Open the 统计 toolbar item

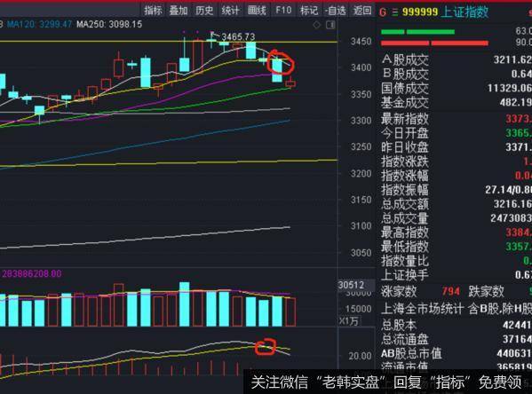click(230, 11)
